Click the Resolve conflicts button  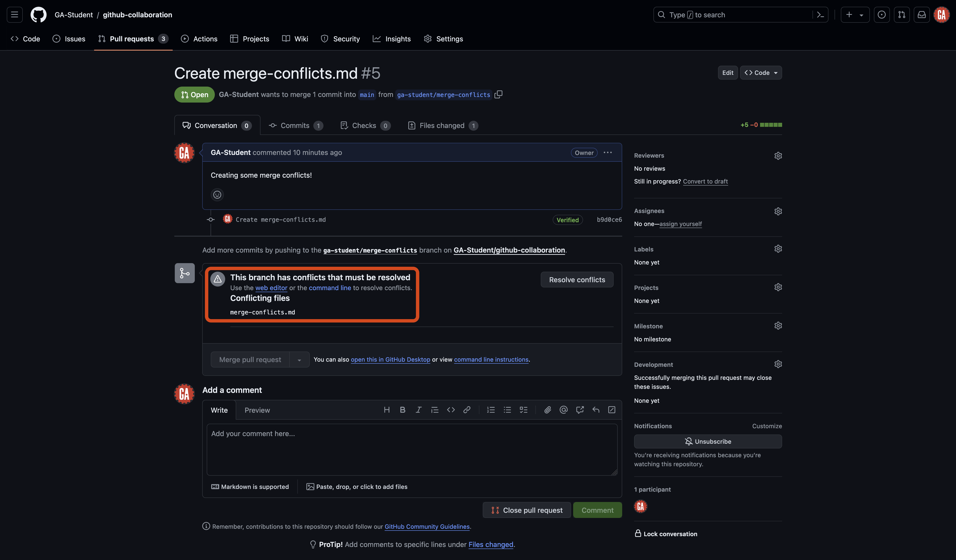[577, 280]
